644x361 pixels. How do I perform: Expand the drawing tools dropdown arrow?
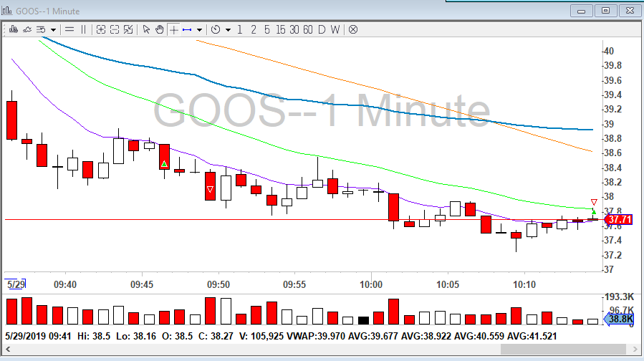(x=199, y=30)
